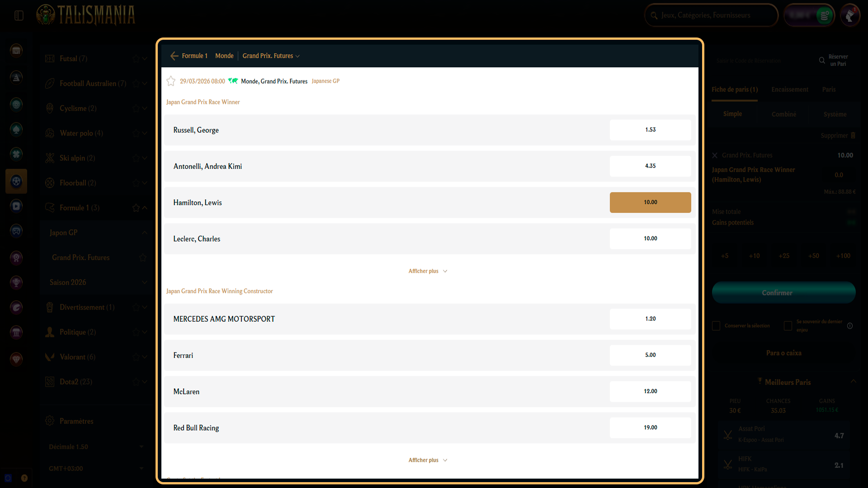Check Se souvenir du dernier enjeu
Viewport: 868px width, 488px height.
coord(788,325)
